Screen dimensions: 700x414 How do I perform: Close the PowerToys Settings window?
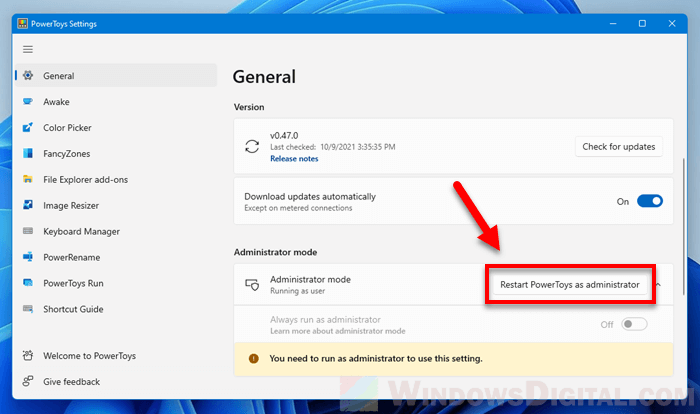point(672,24)
